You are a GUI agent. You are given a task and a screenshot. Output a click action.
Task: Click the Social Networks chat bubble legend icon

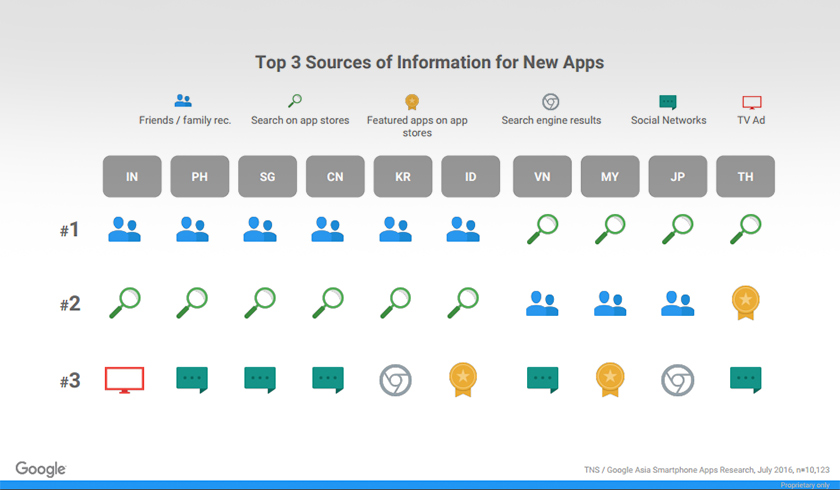tap(668, 102)
